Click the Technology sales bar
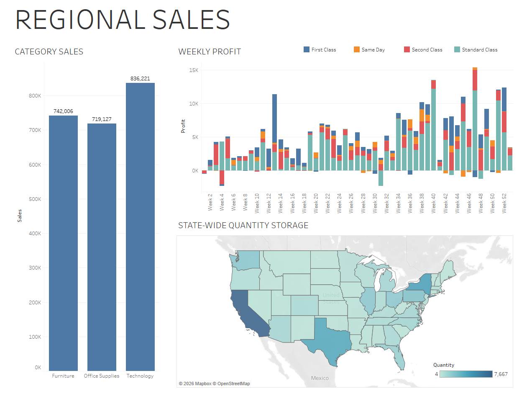 pos(140,226)
